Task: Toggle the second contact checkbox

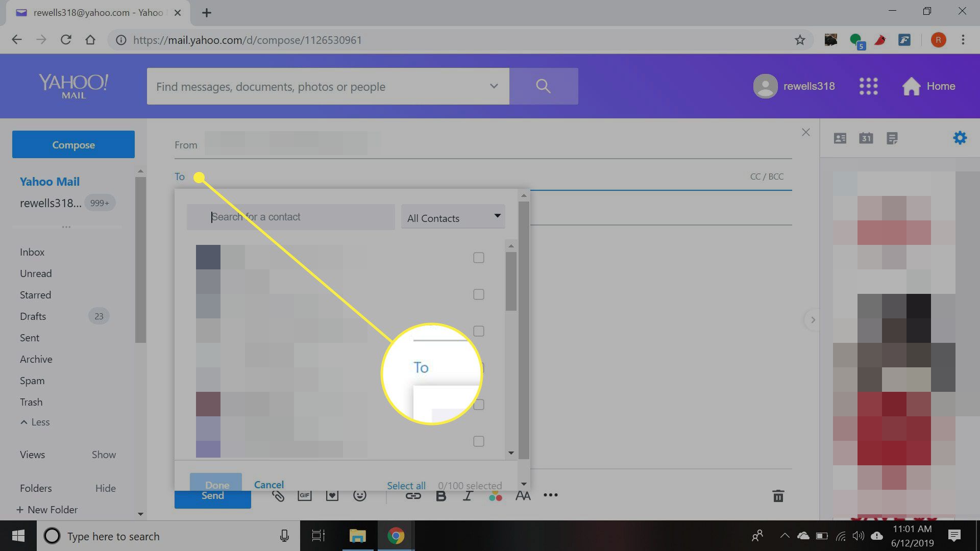Action: pyautogui.click(x=479, y=294)
